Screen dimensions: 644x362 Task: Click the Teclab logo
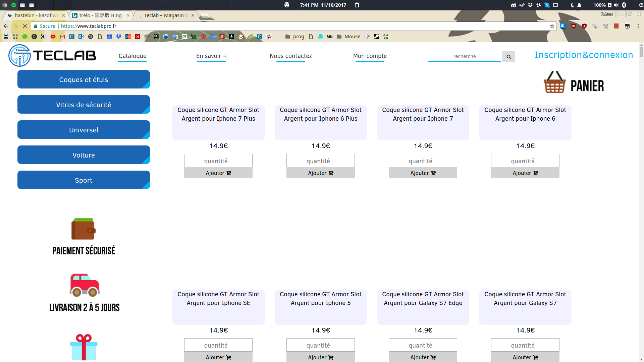[52, 55]
